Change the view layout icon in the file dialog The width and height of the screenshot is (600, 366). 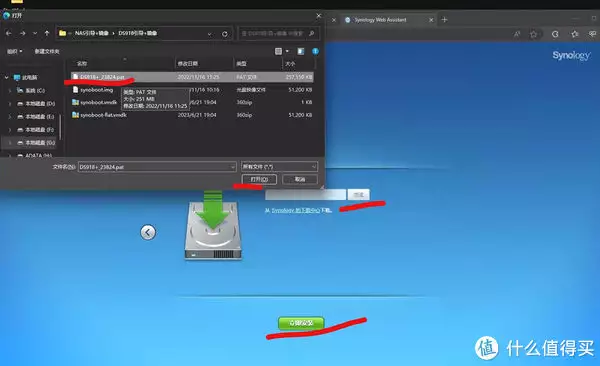(279, 51)
